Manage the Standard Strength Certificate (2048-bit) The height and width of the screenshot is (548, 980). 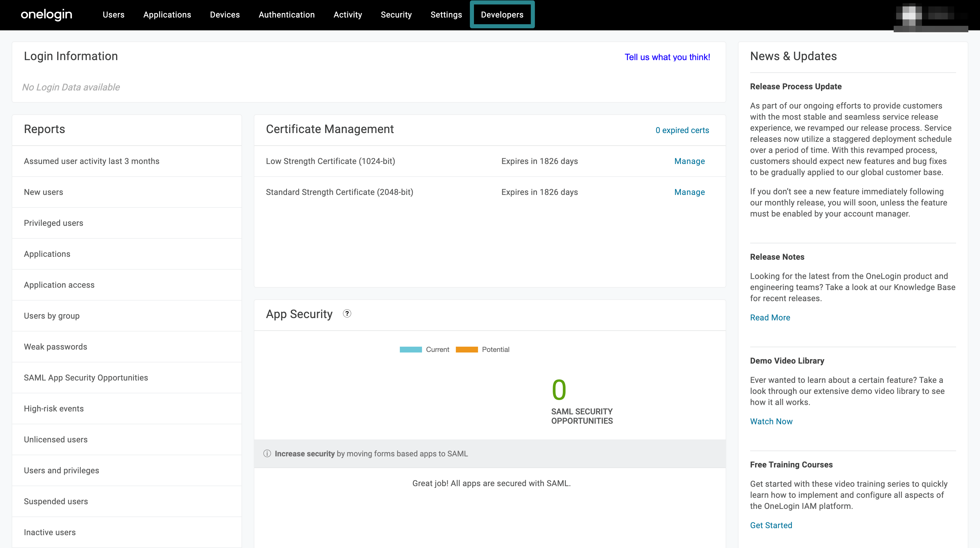tap(689, 192)
